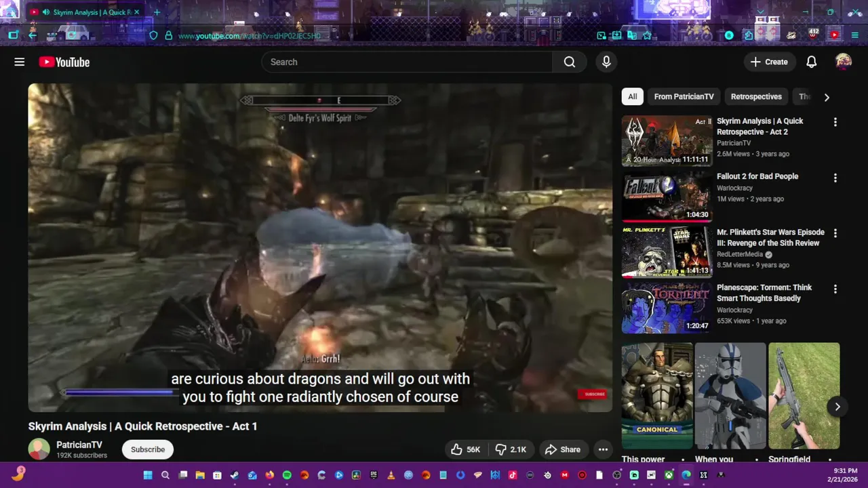Open the account avatar menu

(x=844, y=62)
